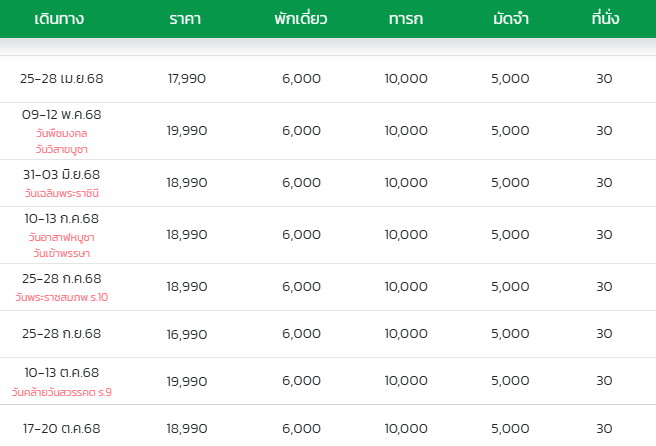The height and width of the screenshot is (446, 656).
Task: Select the 25-28 ก.ย.68 travel date
Action: coord(62,333)
